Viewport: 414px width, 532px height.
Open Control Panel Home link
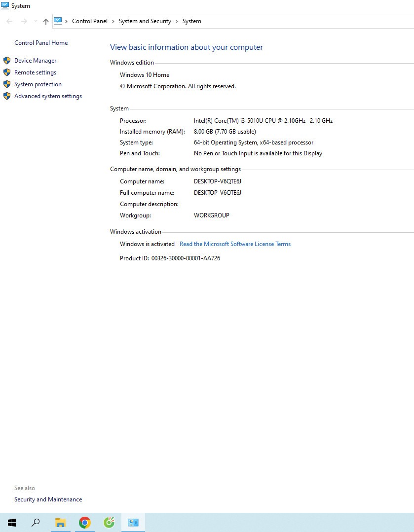pyautogui.click(x=41, y=43)
